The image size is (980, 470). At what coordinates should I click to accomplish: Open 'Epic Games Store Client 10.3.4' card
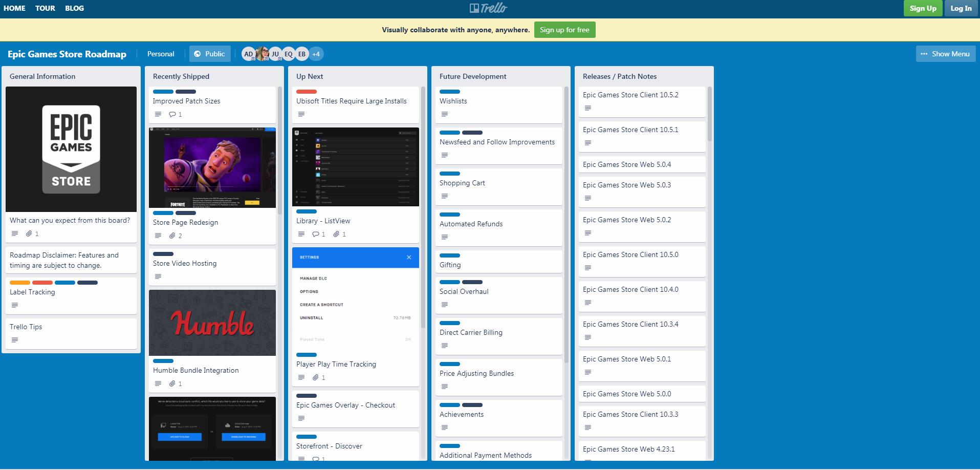pos(642,331)
